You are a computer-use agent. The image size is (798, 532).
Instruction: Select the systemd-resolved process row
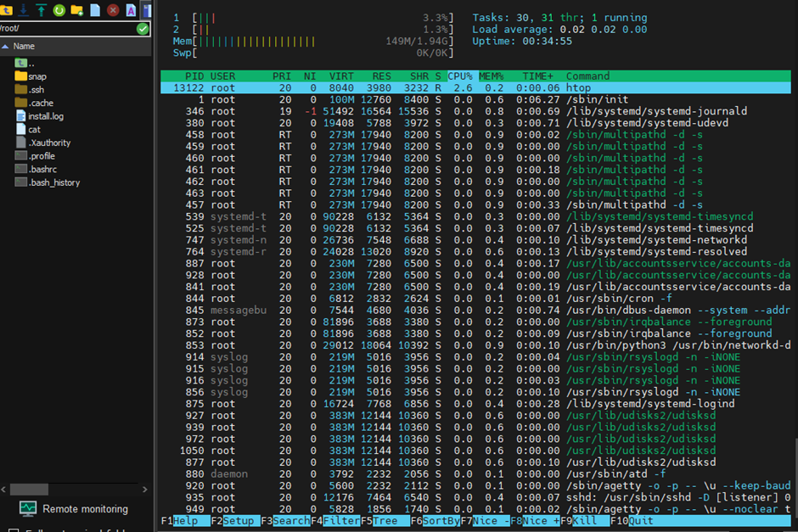click(x=475, y=252)
